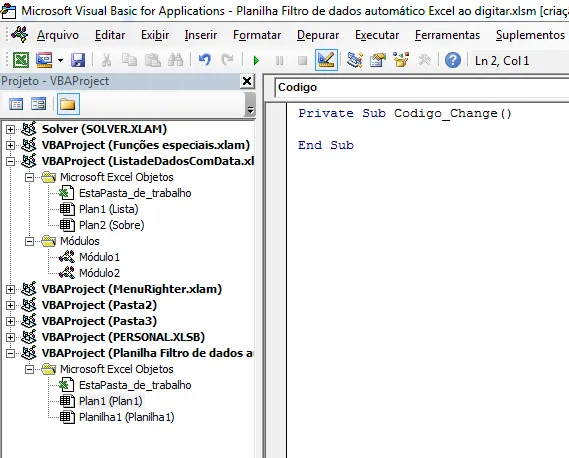
Task: Run the macro with green play icon
Action: pos(256,60)
